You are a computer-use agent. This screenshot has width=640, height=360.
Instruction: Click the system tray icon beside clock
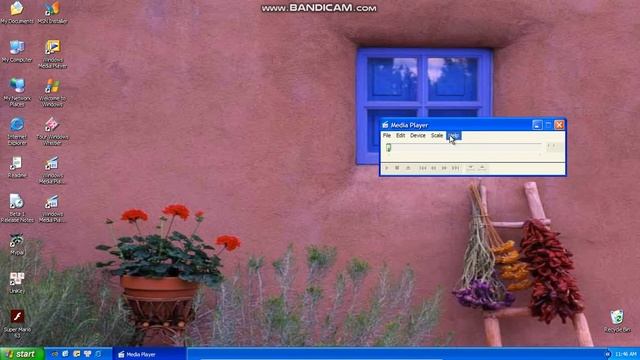click(608, 354)
